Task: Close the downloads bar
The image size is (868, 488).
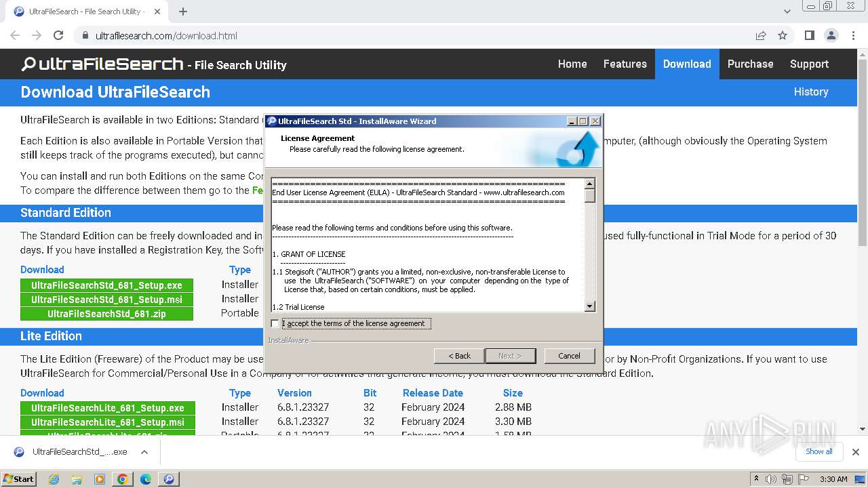Action: [x=855, y=452]
